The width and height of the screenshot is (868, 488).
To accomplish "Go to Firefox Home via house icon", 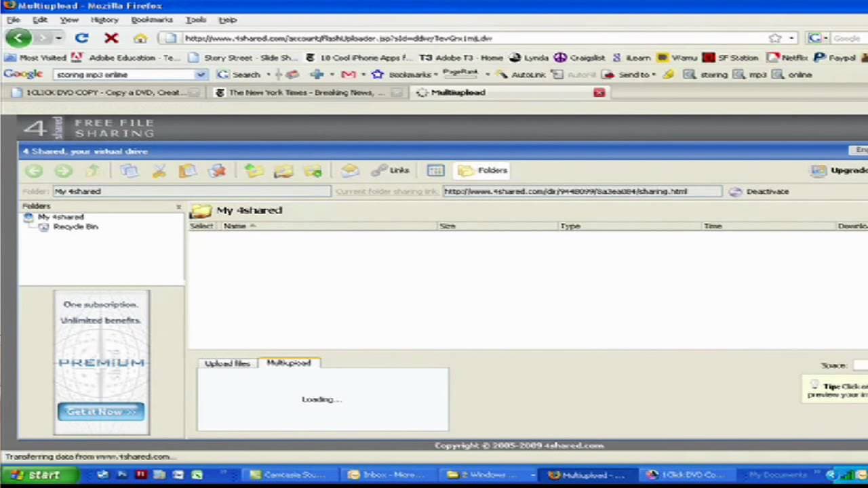I will 140,39.
